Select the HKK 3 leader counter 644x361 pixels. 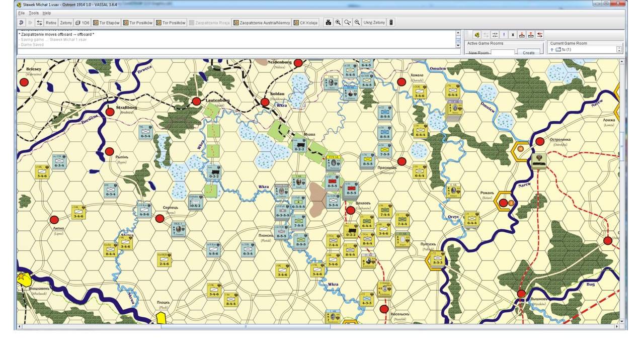[x=179, y=229]
